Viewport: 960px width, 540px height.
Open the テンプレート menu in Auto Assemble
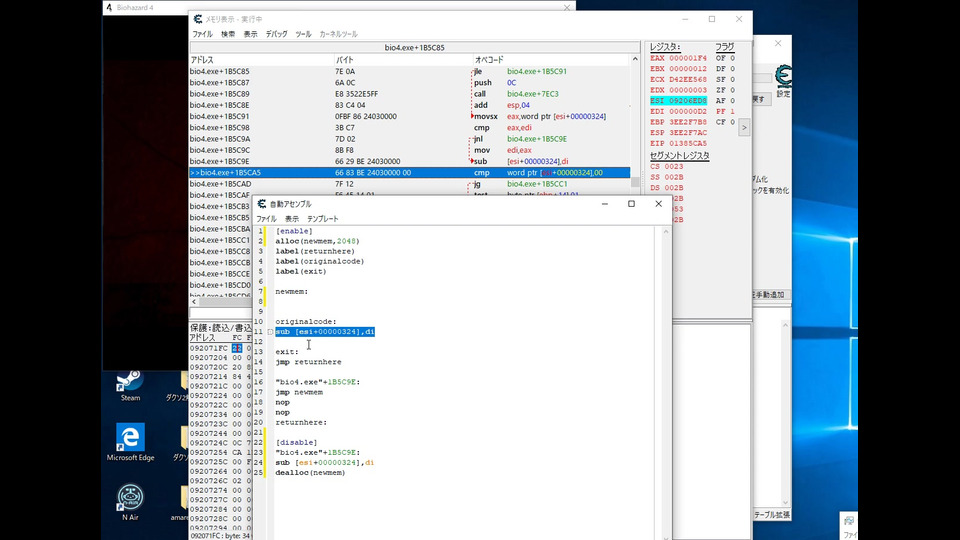[322, 218]
